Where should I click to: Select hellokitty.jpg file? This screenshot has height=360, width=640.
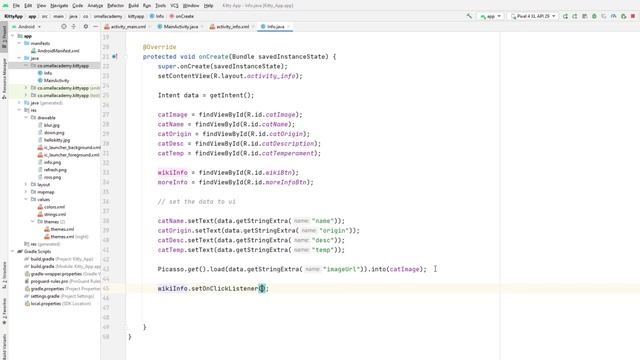coord(53,140)
